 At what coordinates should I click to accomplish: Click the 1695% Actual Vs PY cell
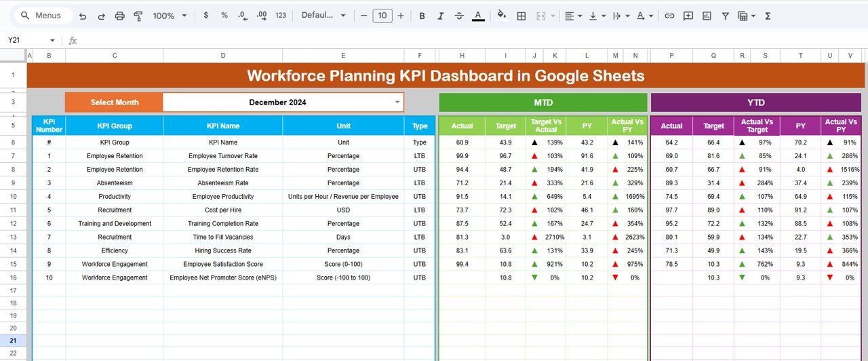click(635, 197)
